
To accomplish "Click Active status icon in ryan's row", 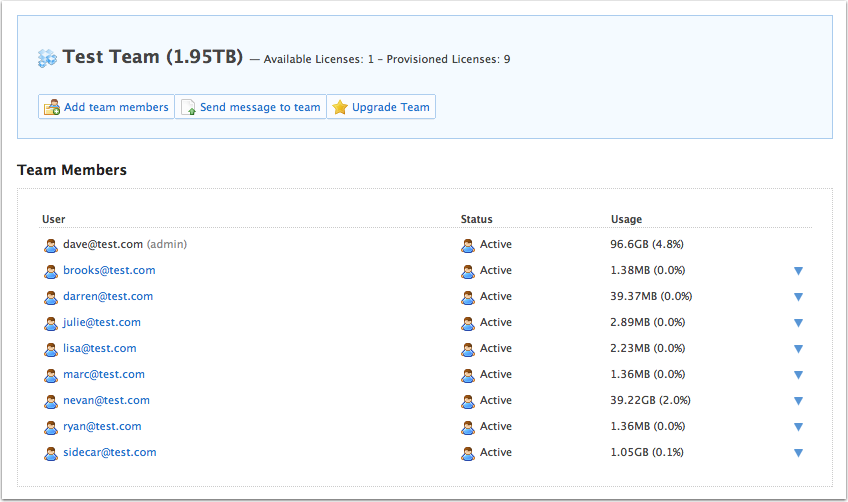I will (468, 427).
